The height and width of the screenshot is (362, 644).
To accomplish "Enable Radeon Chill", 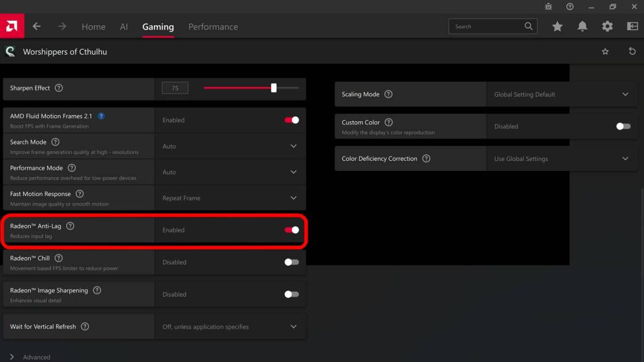I will point(291,262).
